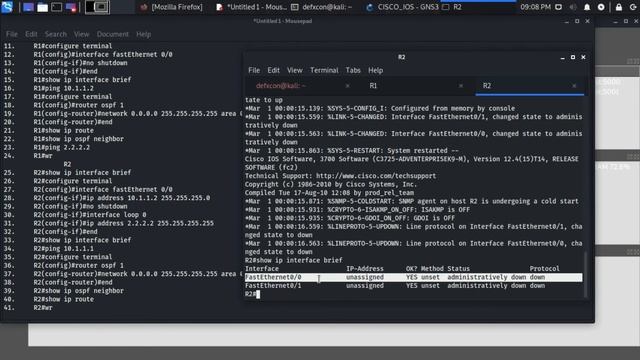Switch to CISCO_IOS GNS3 taskbar window

[x=402, y=7]
